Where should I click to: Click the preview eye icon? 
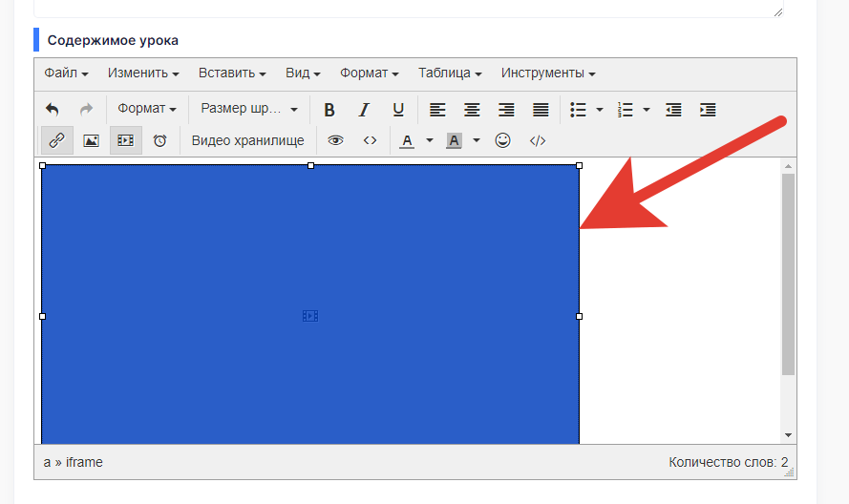point(336,140)
